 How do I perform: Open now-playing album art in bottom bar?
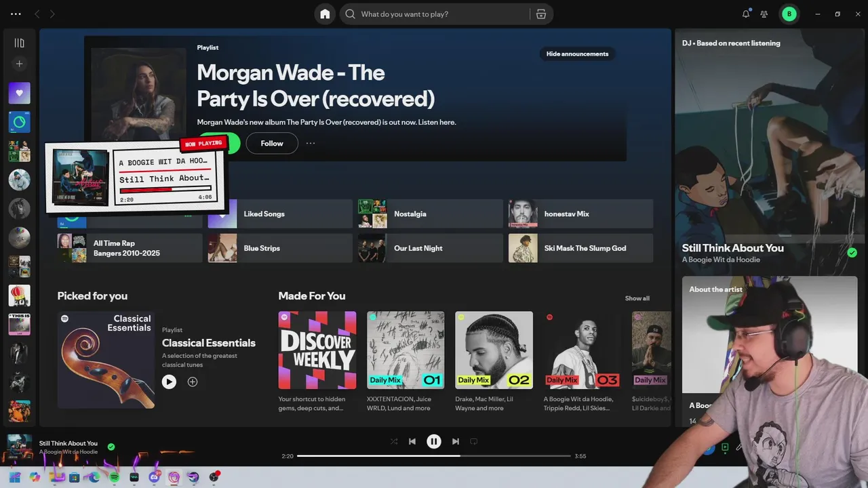click(19, 447)
